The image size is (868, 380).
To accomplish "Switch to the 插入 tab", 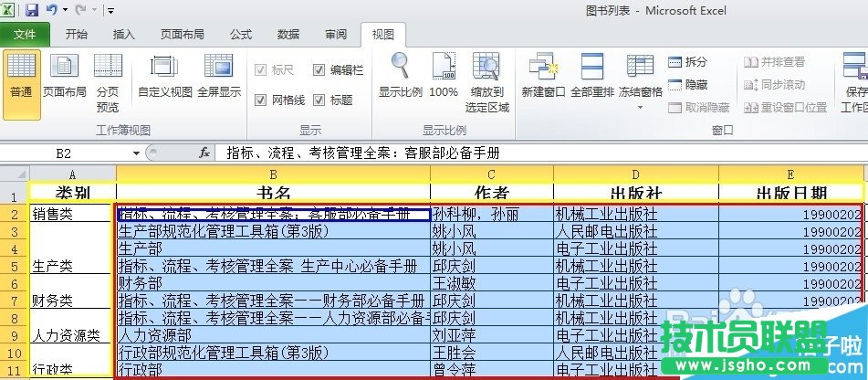I will point(123,35).
